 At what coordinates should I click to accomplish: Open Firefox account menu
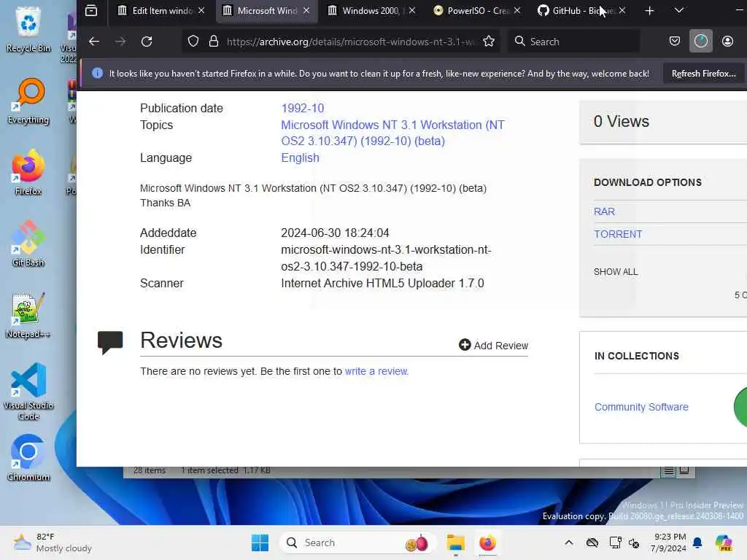coord(727,42)
